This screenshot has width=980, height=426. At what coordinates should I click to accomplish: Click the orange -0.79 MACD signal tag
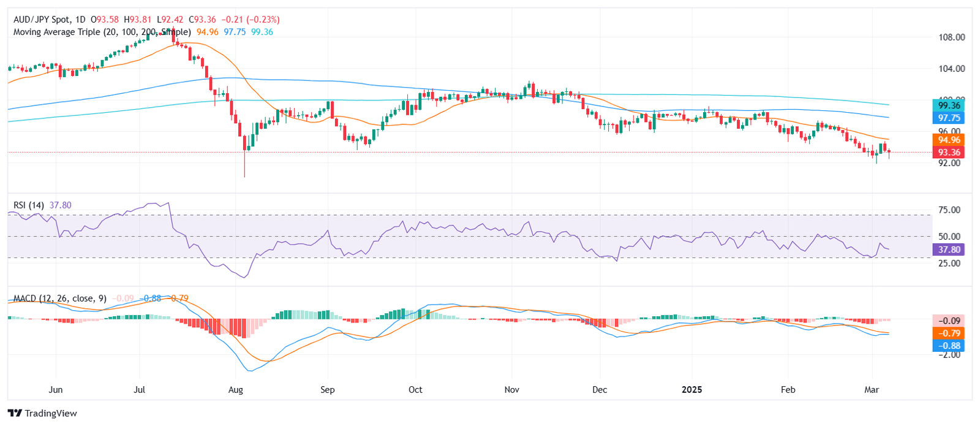pos(949,333)
